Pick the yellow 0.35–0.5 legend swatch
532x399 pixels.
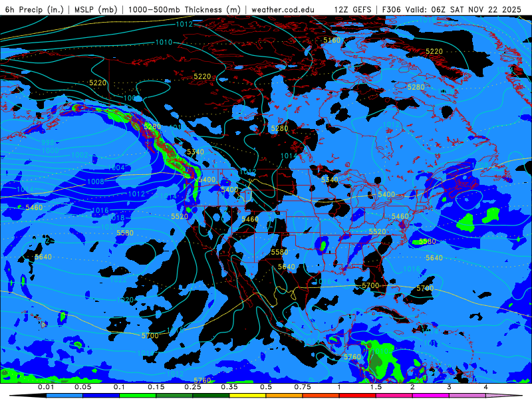click(x=247, y=396)
